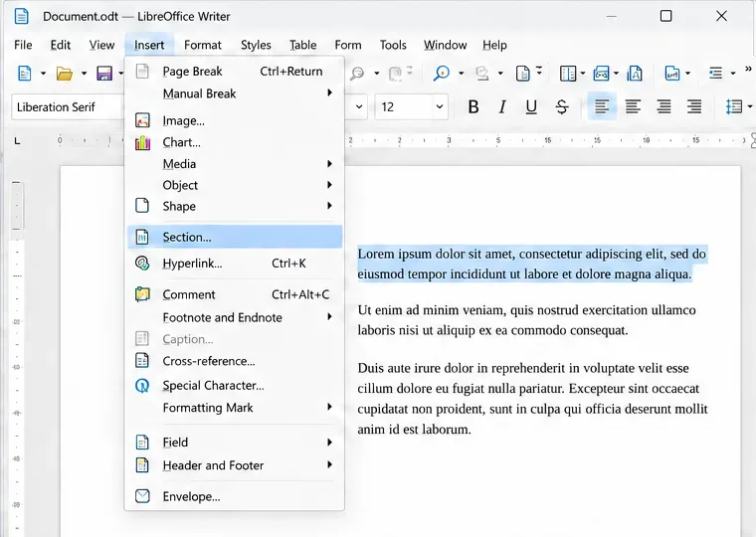Open the Tools menu
This screenshot has height=537, width=756.
pyautogui.click(x=393, y=45)
